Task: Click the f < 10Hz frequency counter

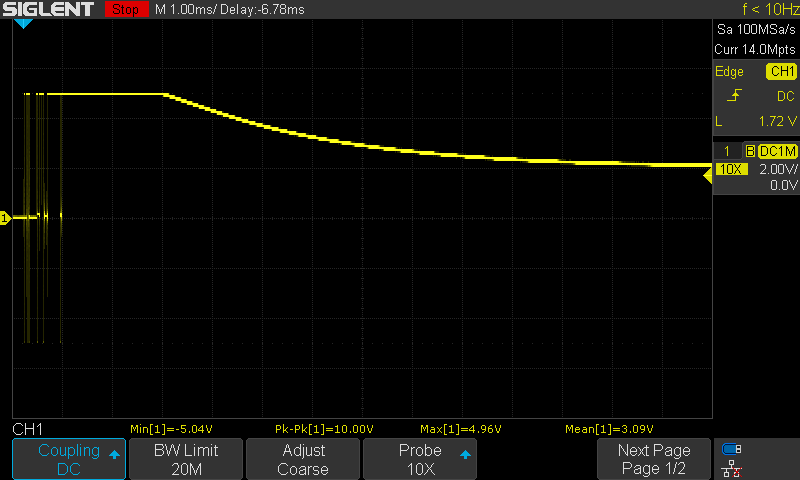Action: [x=770, y=9]
